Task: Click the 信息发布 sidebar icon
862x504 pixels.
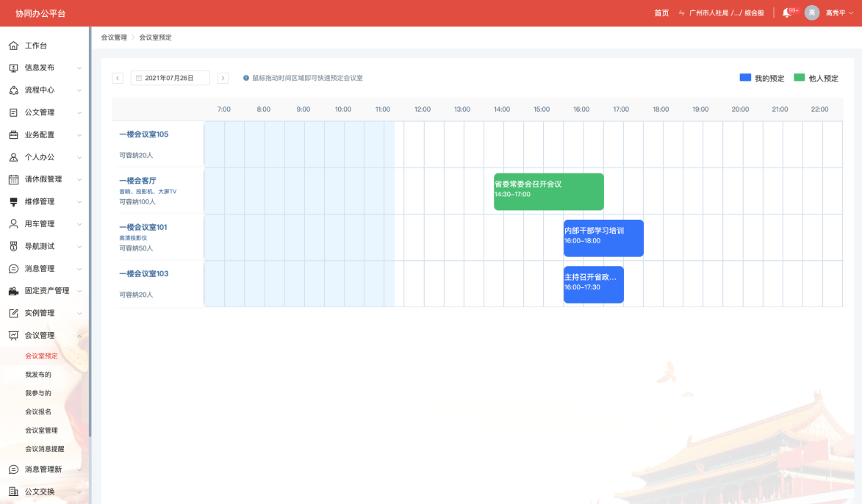Action: pos(13,68)
